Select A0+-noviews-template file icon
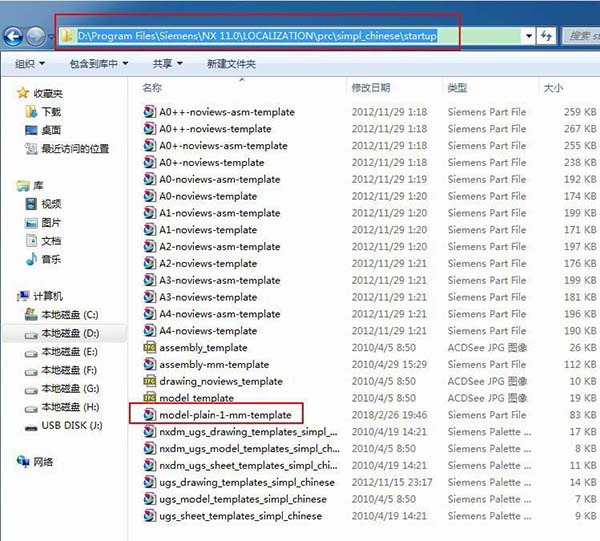600x541 pixels. tap(150, 162)
